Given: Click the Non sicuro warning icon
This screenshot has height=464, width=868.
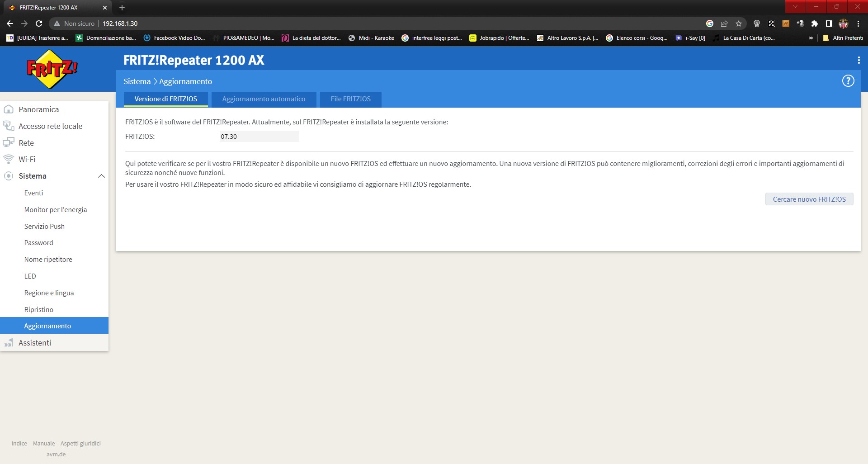Looking at the screenshot, I should coord(57,24).
